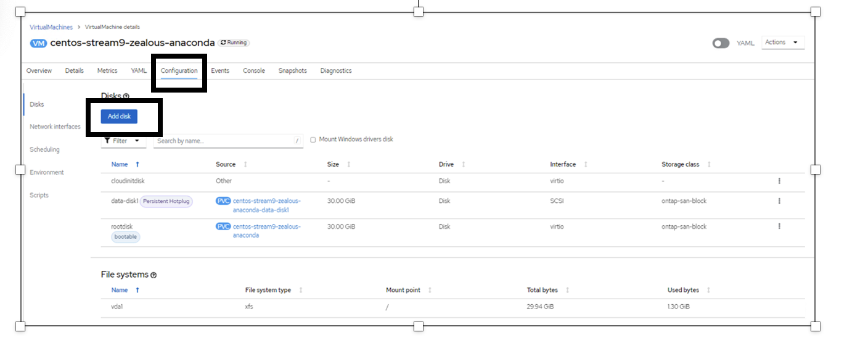Image resolution: width=868 pixels, height=348 pixels.
Task: Toggle the YAML switch
Action: click(721, 43)
